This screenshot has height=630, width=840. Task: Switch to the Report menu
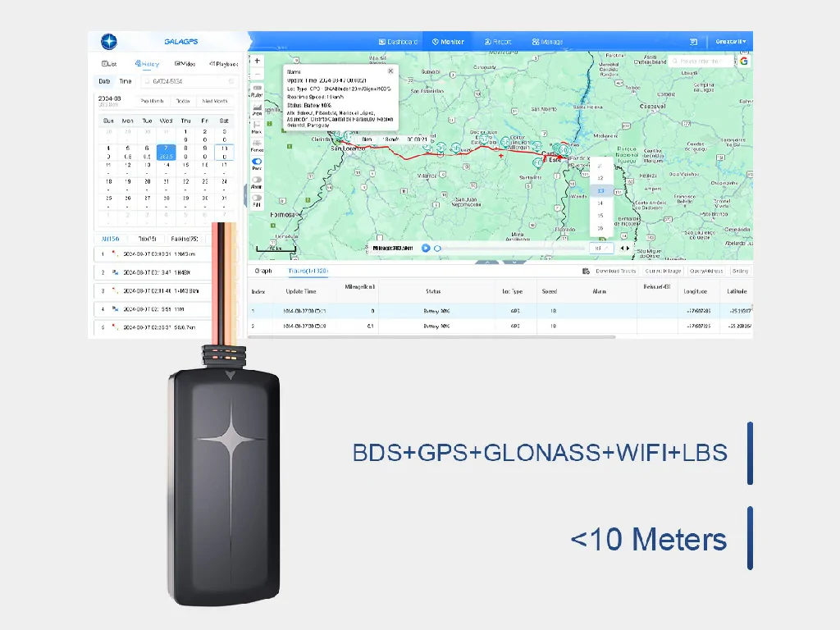[x=498, y=42]
